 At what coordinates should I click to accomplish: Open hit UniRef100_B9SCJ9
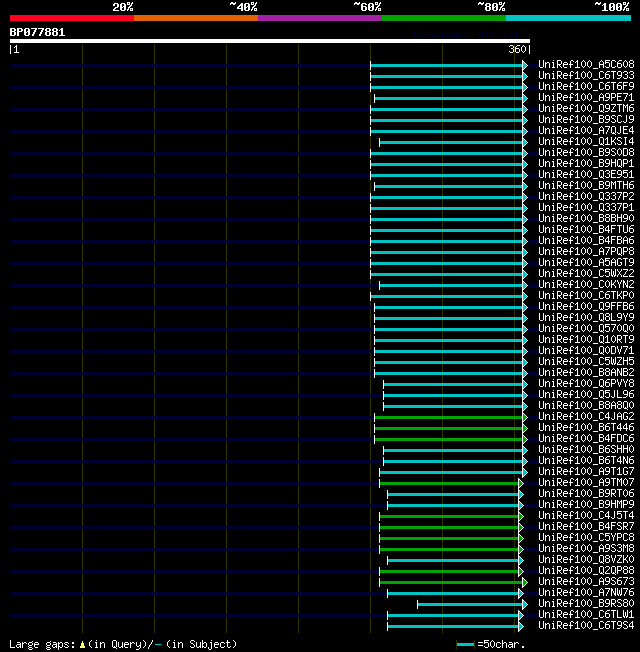click(586, 120)
